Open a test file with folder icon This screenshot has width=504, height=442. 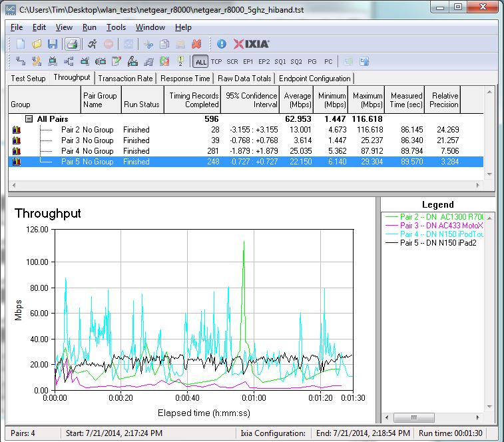pos(37,44)
